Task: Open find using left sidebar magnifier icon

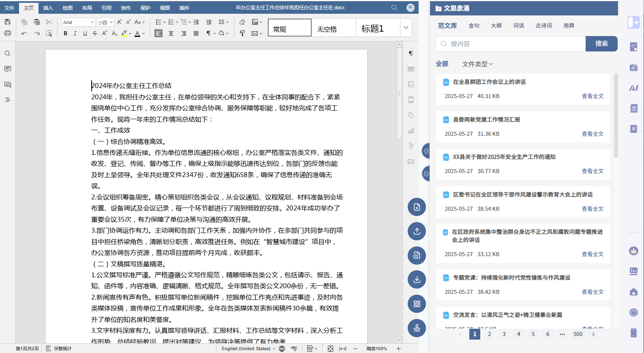Action: point(8,53)
